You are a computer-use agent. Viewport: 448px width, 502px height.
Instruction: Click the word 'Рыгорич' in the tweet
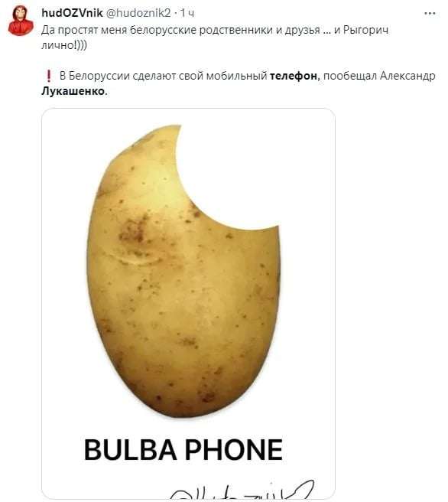pos(365,30)
